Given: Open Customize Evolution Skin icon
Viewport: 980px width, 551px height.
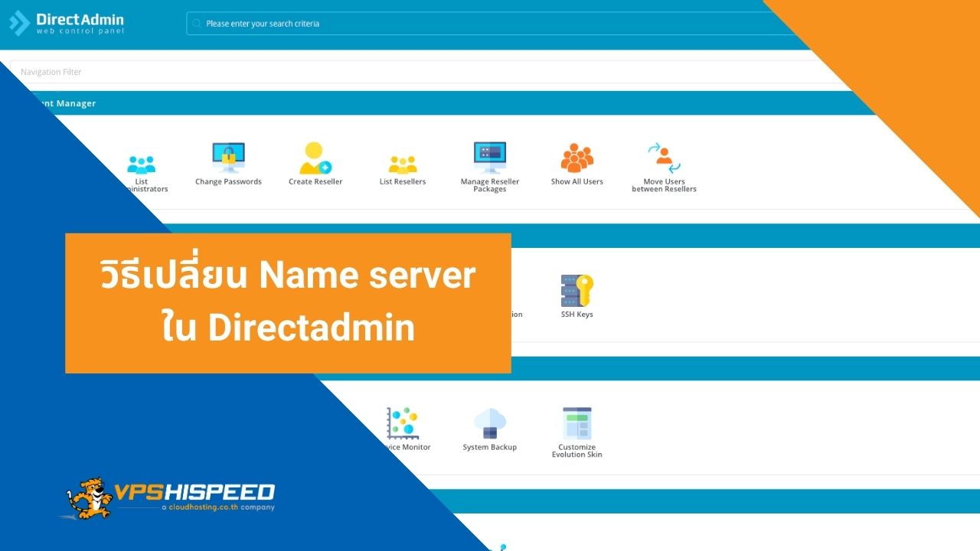Looking at the screenshot, I should 577,423.
